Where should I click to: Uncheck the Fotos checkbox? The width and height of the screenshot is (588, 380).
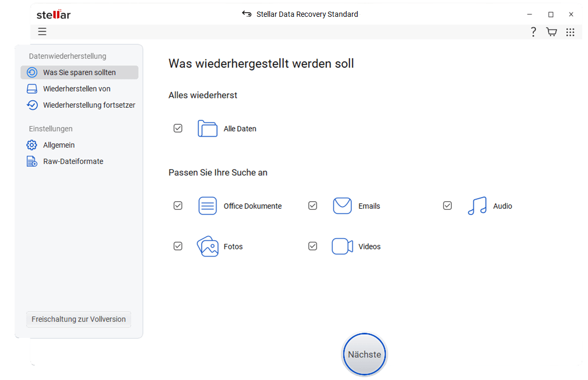click(x=178, y=245)
